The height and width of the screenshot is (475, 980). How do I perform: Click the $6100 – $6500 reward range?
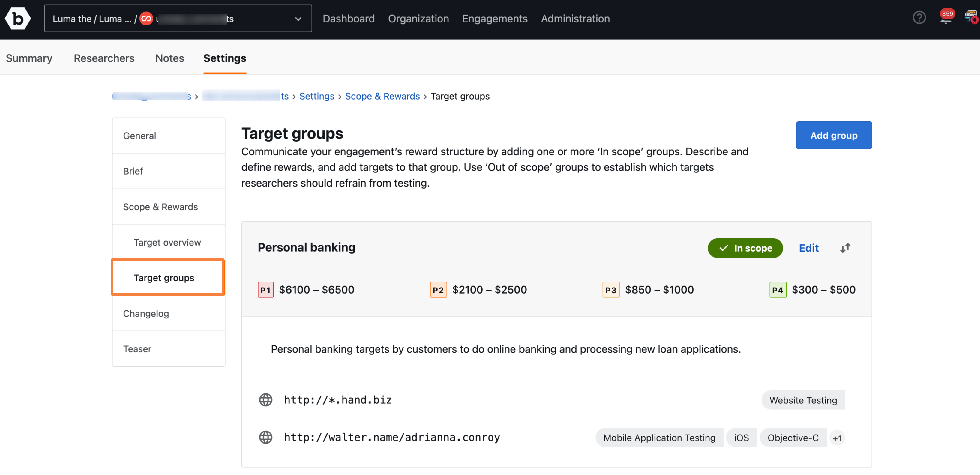pos(316,290)
